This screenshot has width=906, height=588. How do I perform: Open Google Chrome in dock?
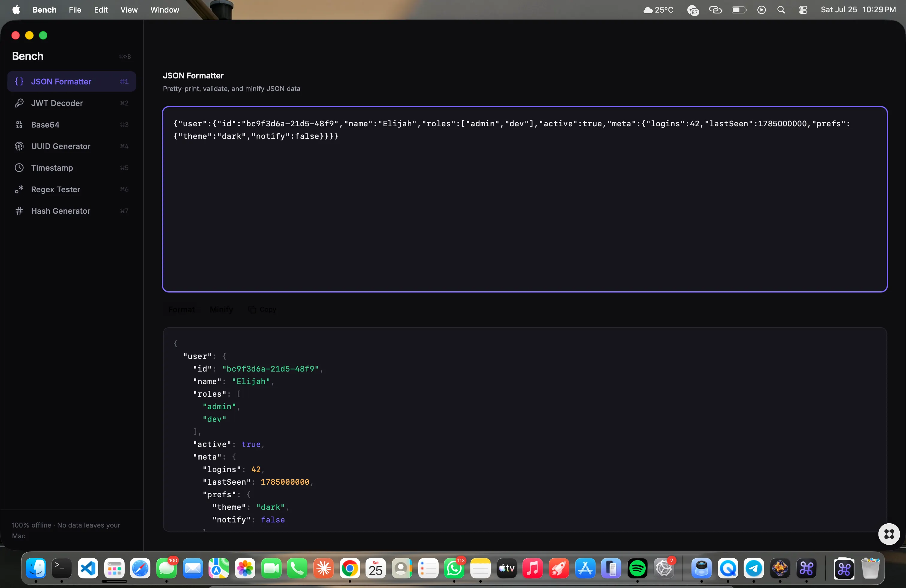point(349,569)
